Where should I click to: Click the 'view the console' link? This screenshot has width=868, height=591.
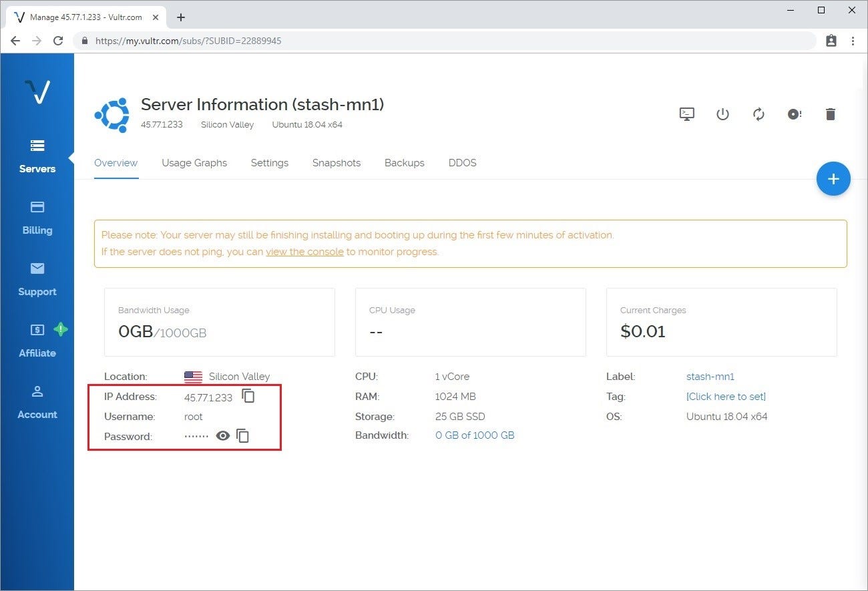point(304,252)
